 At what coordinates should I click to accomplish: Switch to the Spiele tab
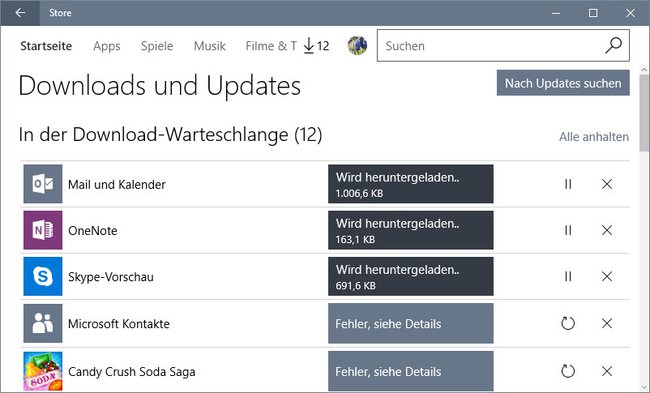click(157, 46)
